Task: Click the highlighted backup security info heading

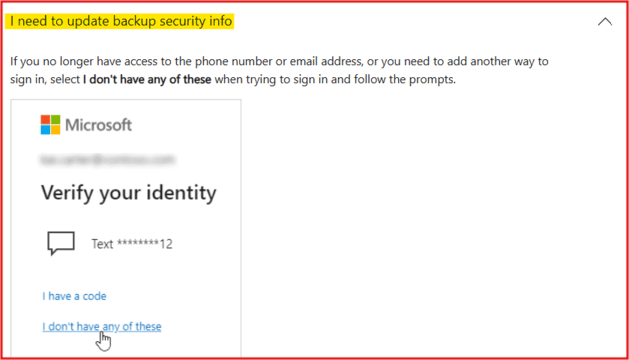Action: pos(121,21)
